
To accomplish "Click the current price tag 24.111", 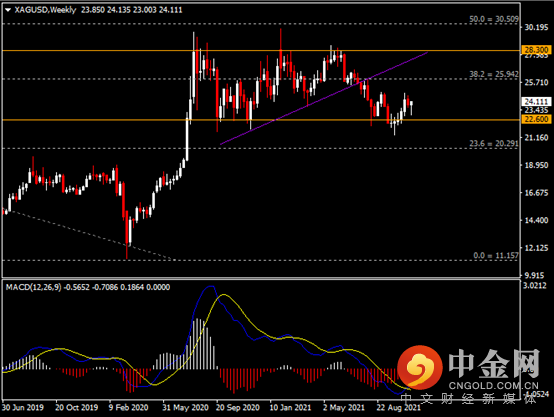I will pyautogui.click(x=536, y=102).
